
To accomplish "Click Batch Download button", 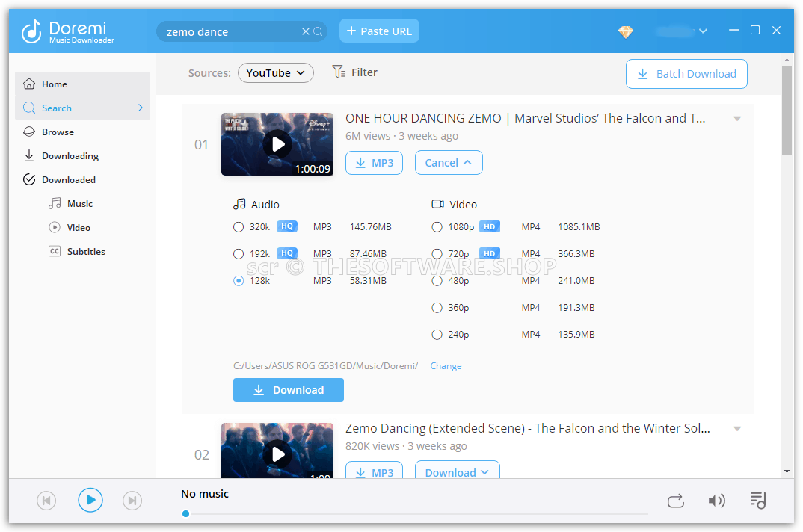I will [x=686, y=74].
